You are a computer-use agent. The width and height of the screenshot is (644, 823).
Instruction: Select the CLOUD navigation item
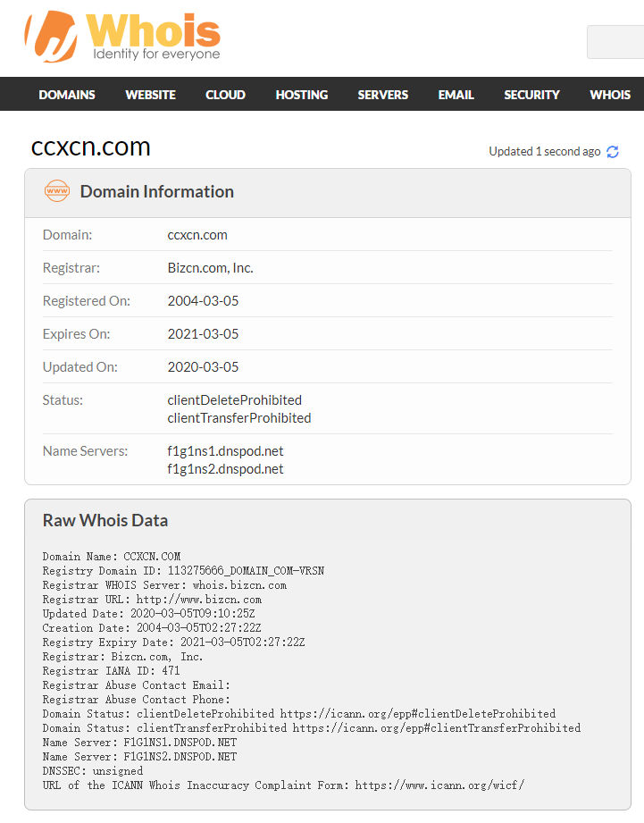point(225,95)
